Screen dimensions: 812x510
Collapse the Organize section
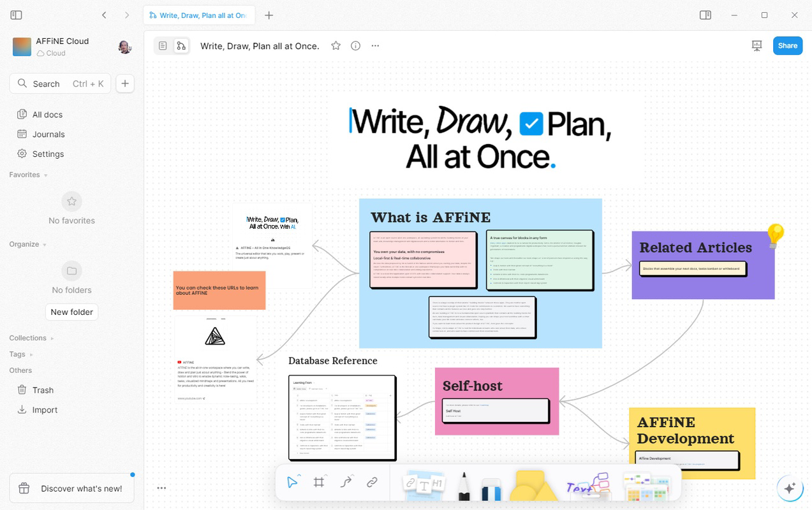[x=28, y=244]
